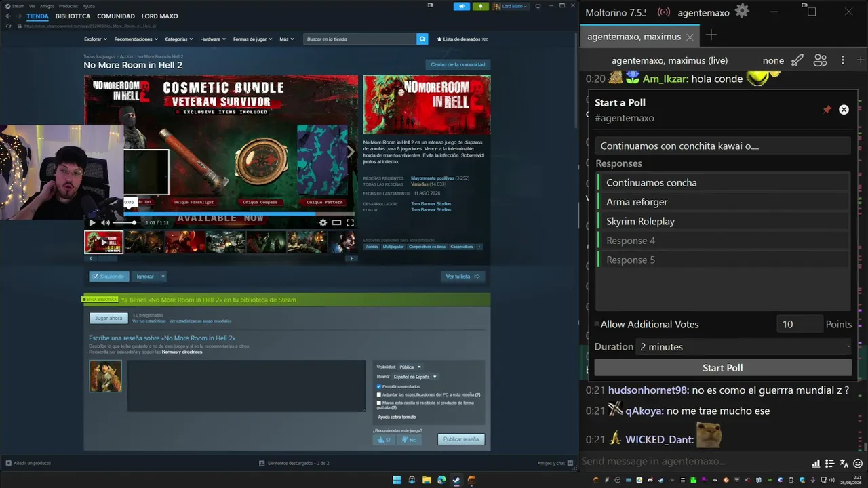Screen dimensions: 868x488
Task: Open the Ver menu
Action: [32, 6]
